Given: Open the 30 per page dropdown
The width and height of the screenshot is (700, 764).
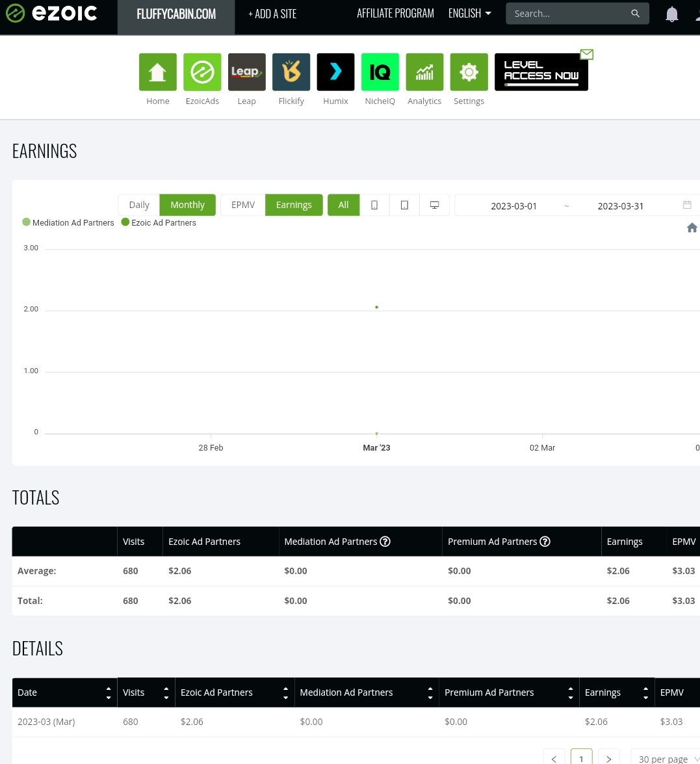Looking at the screenshot, I should point(667,759).
